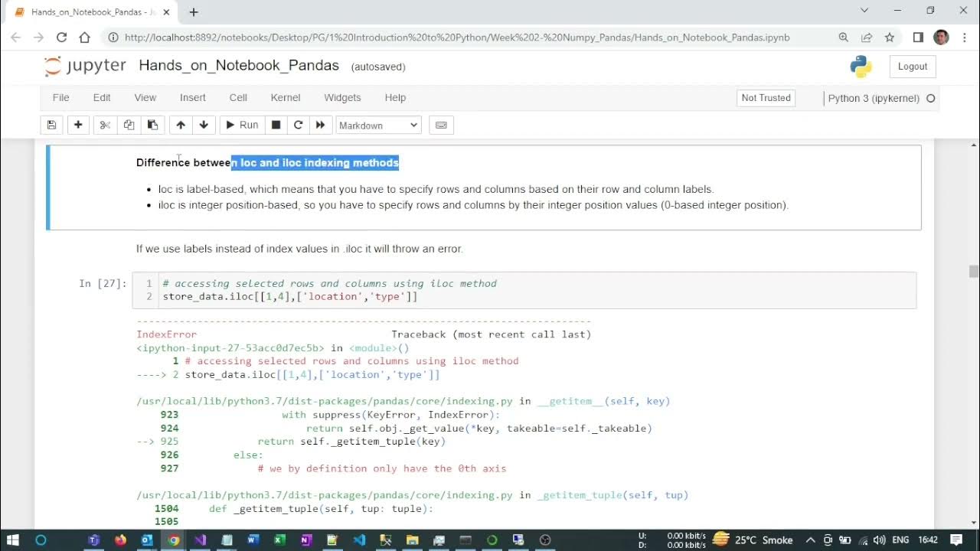
Task: Bookmark this page star icon
Action: pyautogui.click(x=890, y=37)
